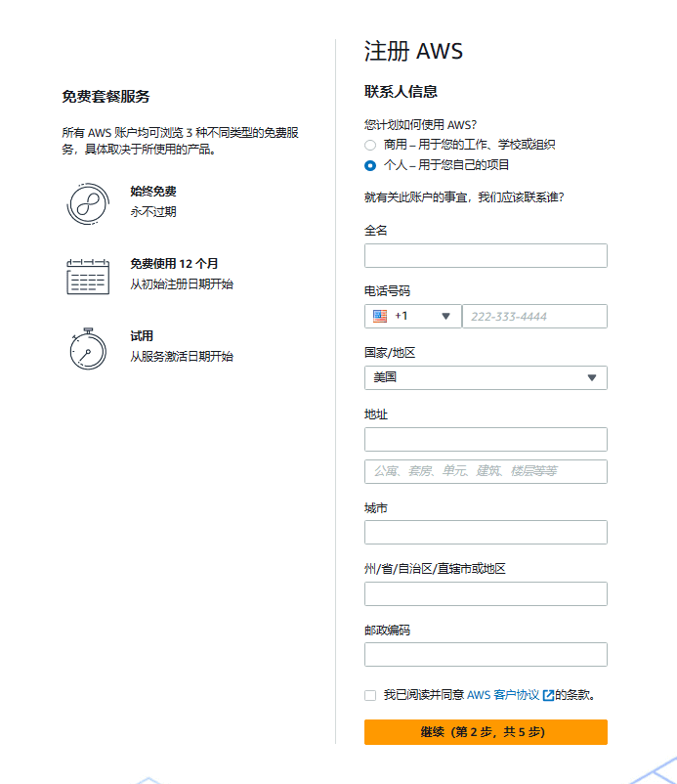
Task: Tick the agreement checkbox for AWS customer terms
Action: [x=370, y=695]
